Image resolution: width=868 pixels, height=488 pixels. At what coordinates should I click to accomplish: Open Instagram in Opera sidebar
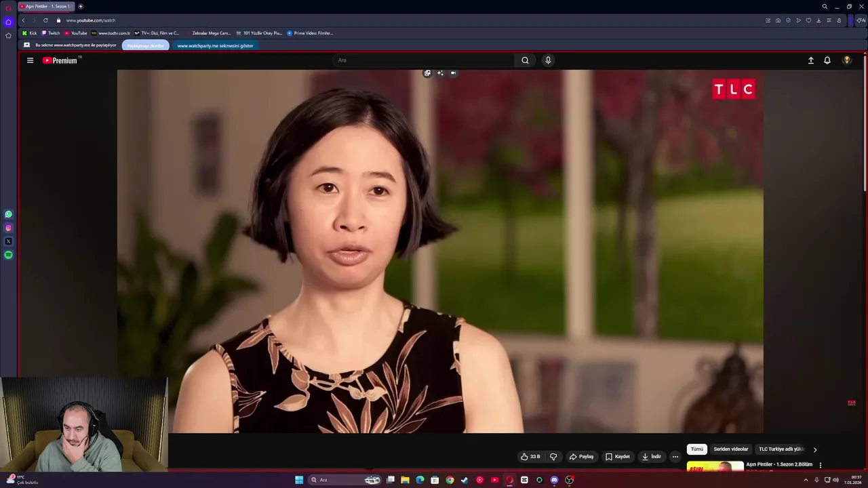(8, 228)
